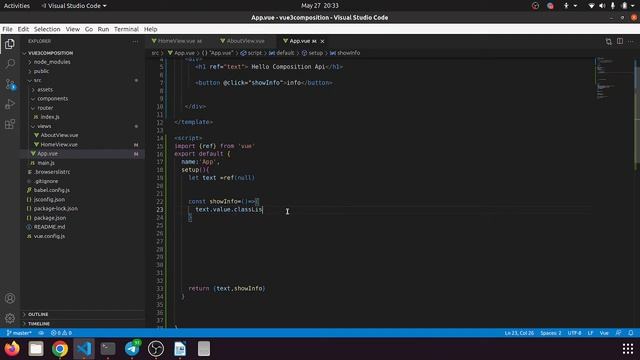Click the master branch indicator in status bar

pos(19,333)
